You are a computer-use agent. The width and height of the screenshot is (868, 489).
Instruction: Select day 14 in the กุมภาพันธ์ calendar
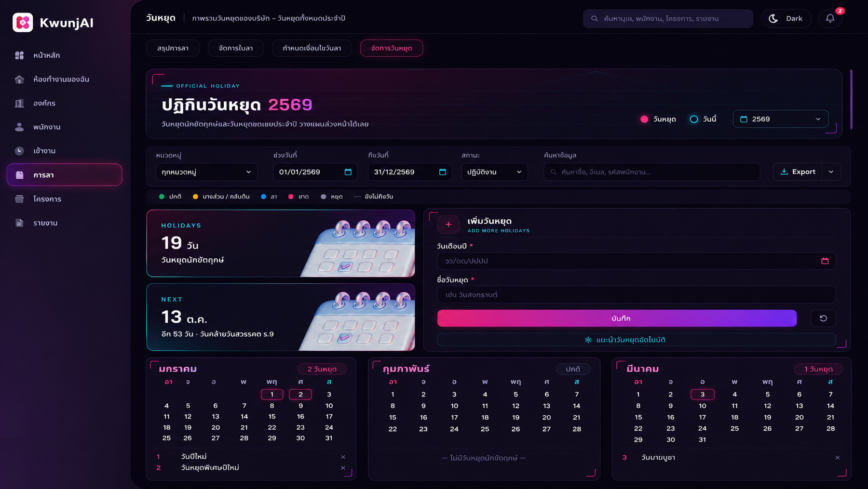(577, 406)
